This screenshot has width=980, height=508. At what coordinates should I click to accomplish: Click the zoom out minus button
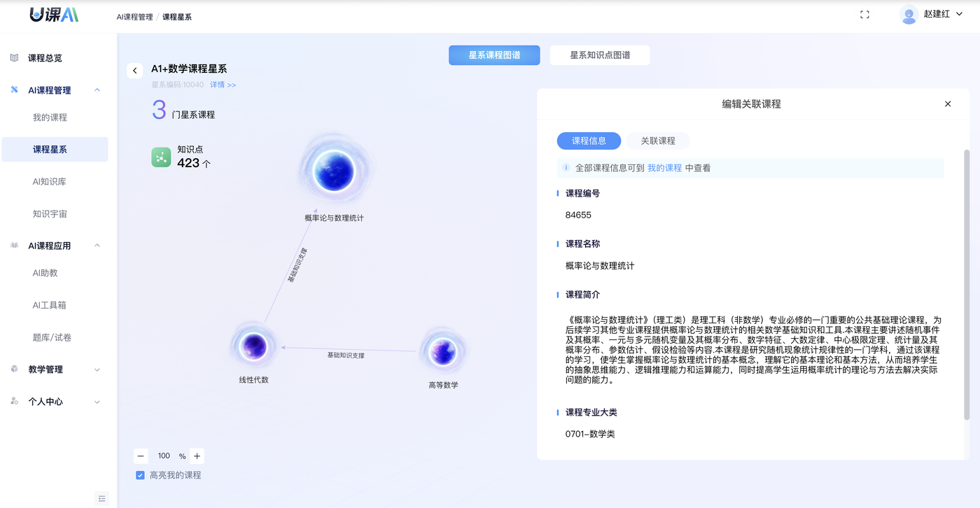point(141,456)
